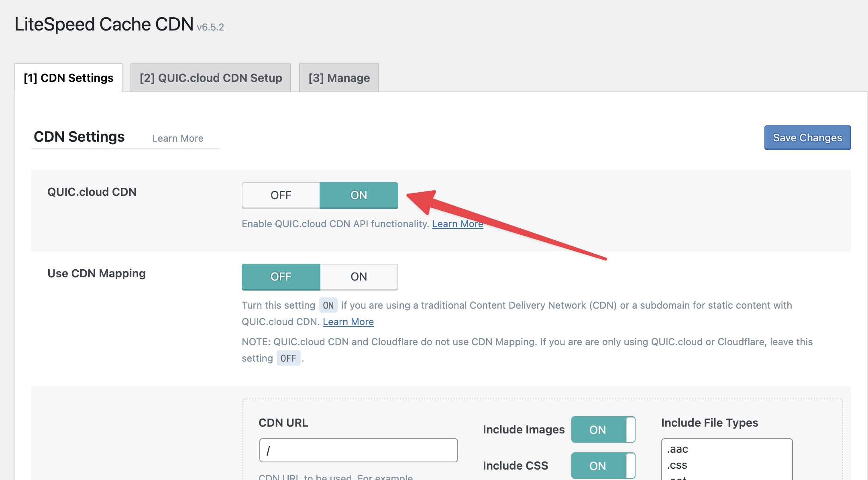Toggle the Include CSS switch

[x=603, y=466]
